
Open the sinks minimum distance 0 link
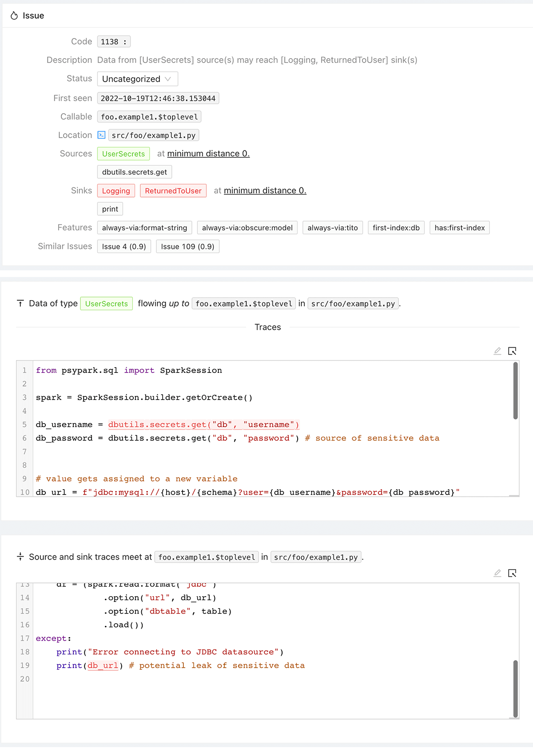[265, 190]
